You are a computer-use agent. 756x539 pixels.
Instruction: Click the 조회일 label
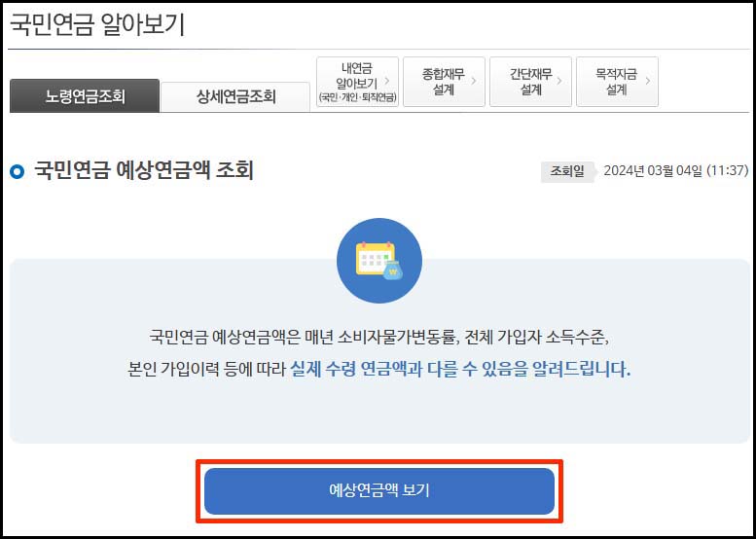(x=567, y=171)
